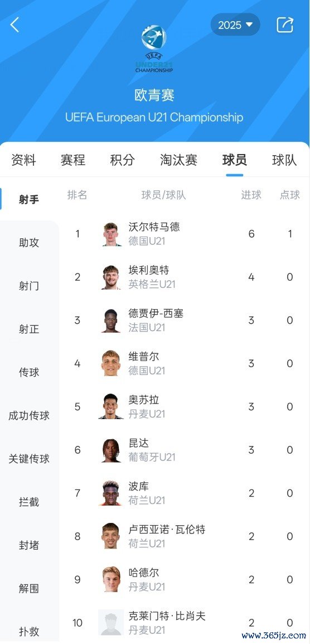Viewport: 310px width, 644px height.
Task: Select 扑救 stat category
Action: coord(29,631)
